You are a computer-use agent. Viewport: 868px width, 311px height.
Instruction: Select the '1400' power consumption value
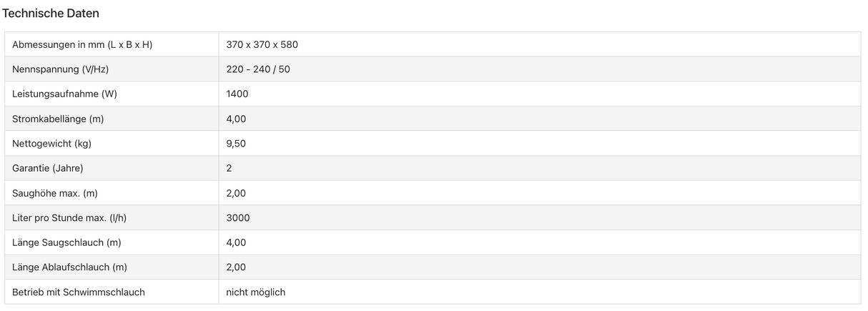237,94
